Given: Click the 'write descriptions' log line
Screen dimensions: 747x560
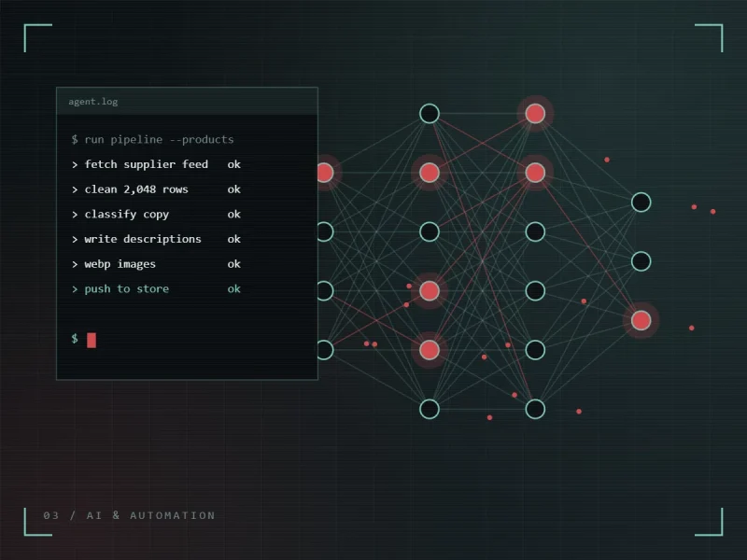Looking at the screenshot, I should point(156,239).
